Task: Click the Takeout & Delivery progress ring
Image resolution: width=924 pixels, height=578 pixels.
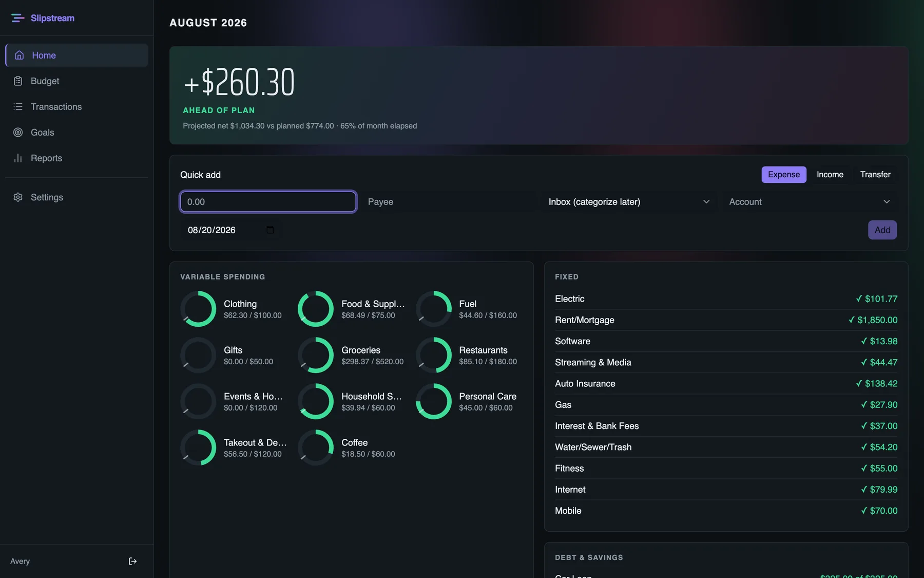Action: [x=198, y=448]
